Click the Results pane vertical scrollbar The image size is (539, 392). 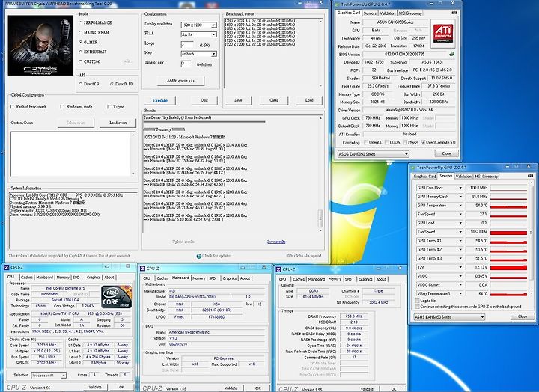[320, 174]
